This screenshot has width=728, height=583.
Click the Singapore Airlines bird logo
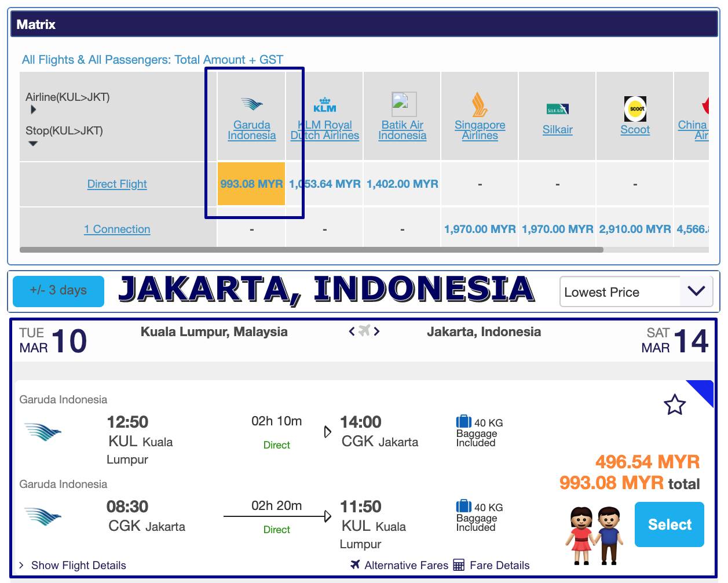pyautogui.click(x=479, y=104)
